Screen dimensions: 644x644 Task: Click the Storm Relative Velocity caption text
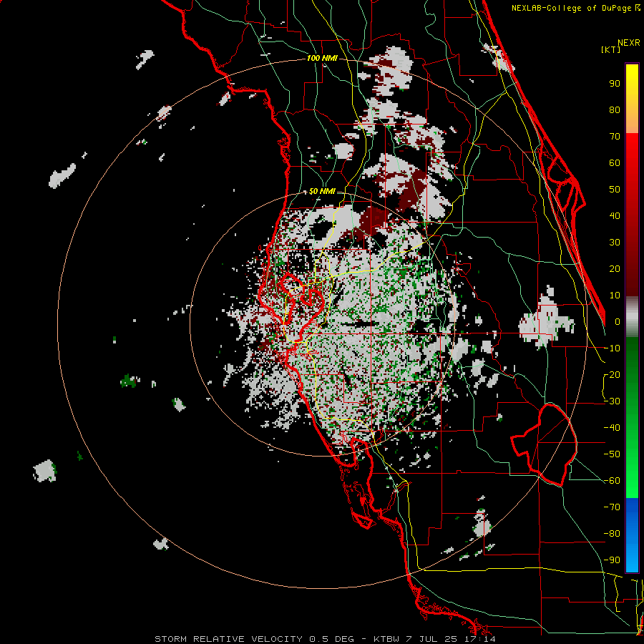[x=325, y=639]
